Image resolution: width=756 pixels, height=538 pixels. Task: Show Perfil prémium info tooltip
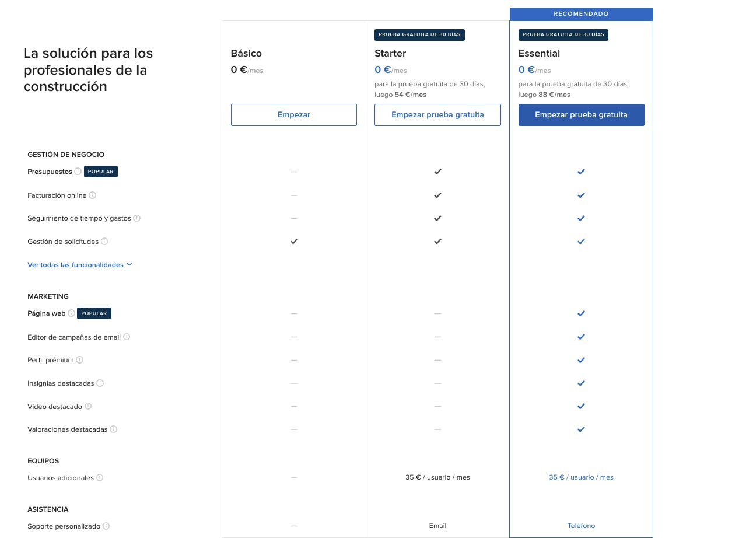point(80,360)
